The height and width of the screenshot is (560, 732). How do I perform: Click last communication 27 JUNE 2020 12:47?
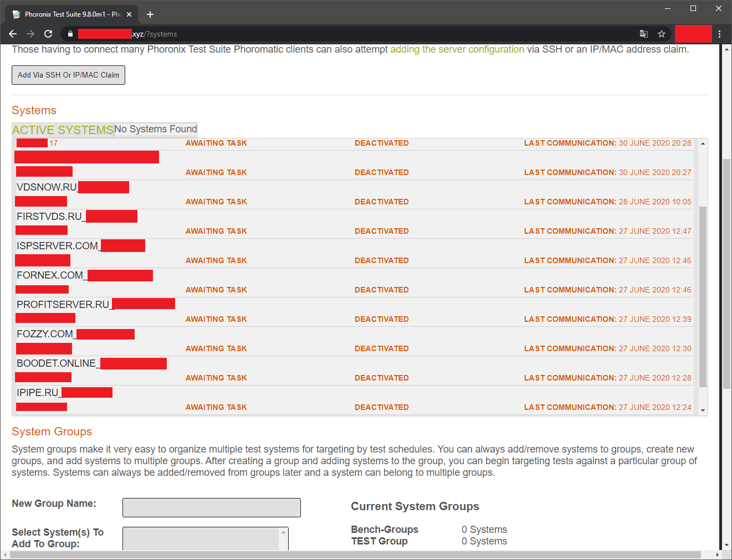608,231
